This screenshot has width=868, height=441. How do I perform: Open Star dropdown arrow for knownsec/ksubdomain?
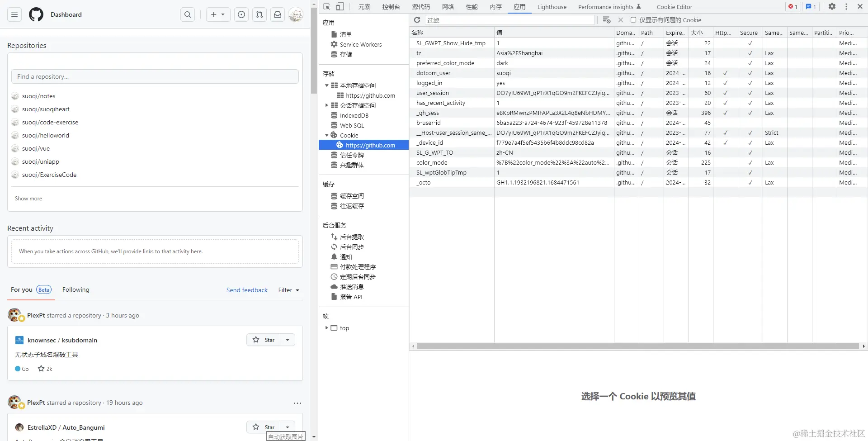(x=288, y=340)
